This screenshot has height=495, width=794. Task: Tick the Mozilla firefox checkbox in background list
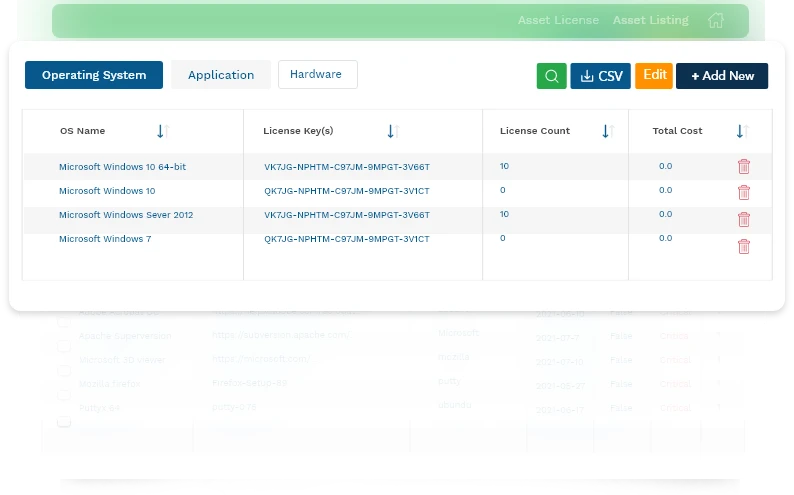point(64,395)
